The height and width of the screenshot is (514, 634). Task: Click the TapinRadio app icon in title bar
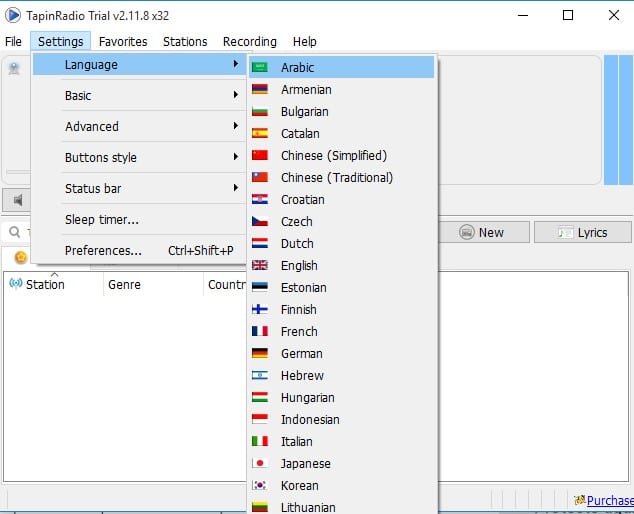13,15
